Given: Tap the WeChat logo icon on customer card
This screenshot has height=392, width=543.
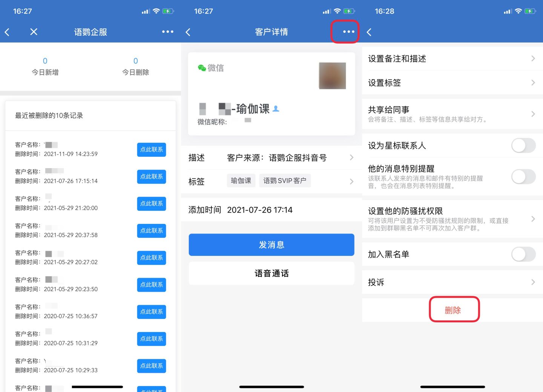Looking at the screenshot, I should (x=202, y=68).
